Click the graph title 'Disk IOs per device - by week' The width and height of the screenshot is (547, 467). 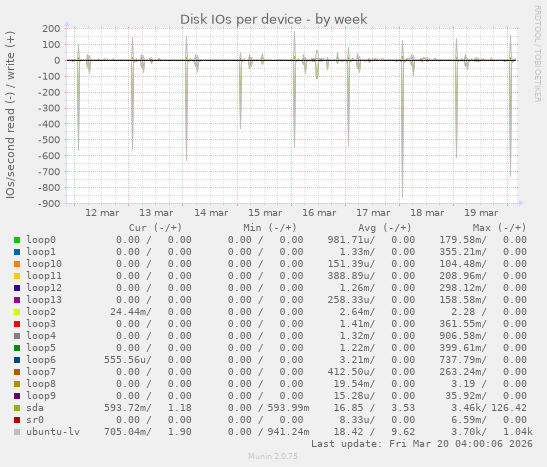click(x=274, y=20)
